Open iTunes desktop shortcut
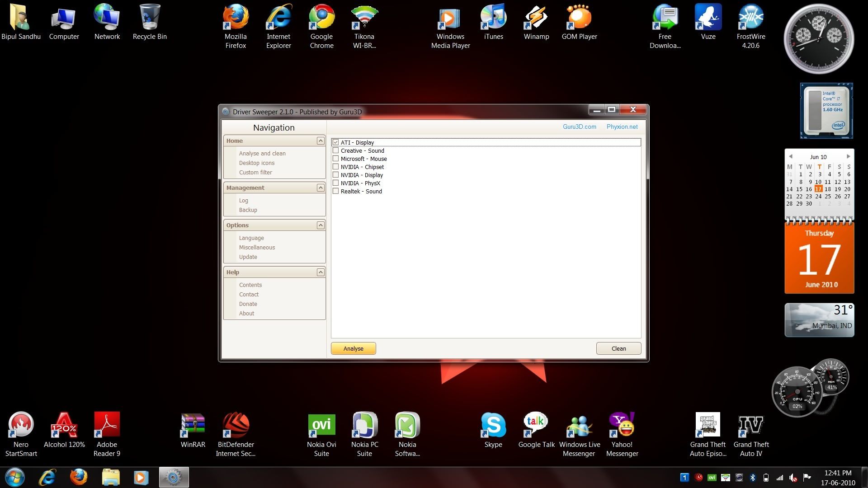This screenshot has width=868, height=488. pos(493,22)
